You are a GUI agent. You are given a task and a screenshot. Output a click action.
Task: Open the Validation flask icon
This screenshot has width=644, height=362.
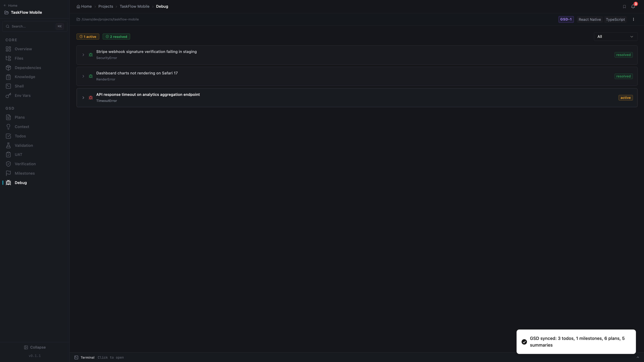tap(9, 145)
